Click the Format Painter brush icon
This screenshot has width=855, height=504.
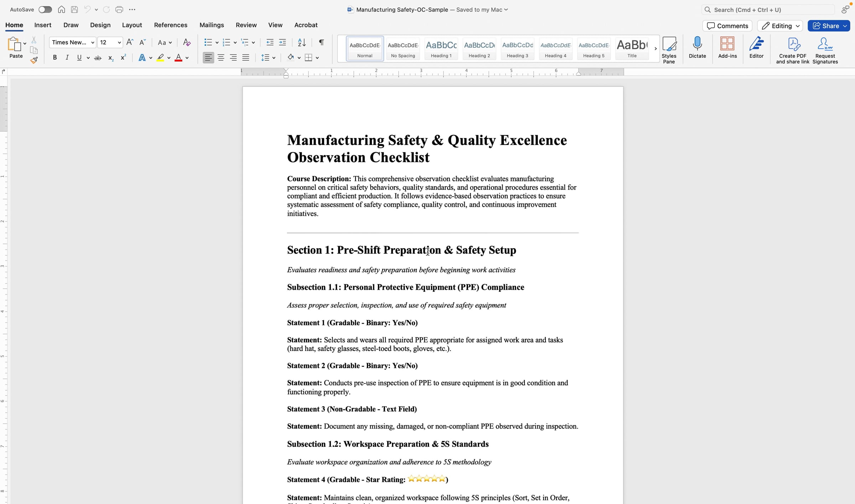pos(34,61)
